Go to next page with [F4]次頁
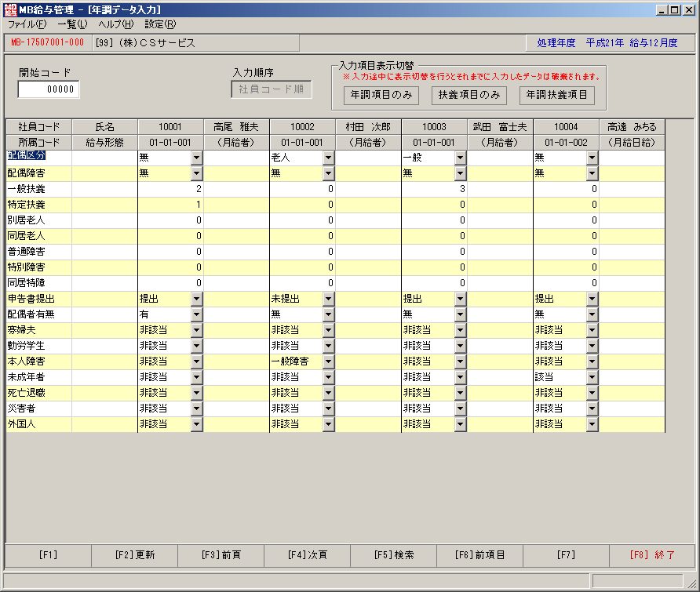 tap(308, 555)
